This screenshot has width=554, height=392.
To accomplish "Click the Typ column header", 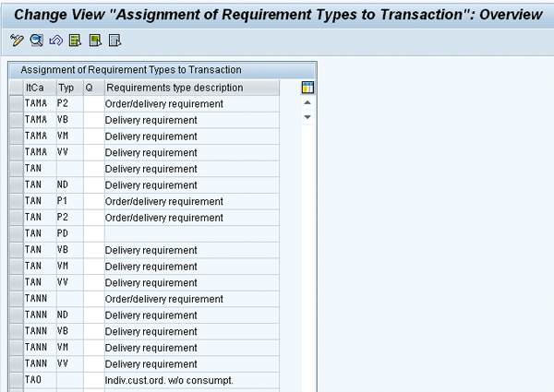I will click(68, 88).
